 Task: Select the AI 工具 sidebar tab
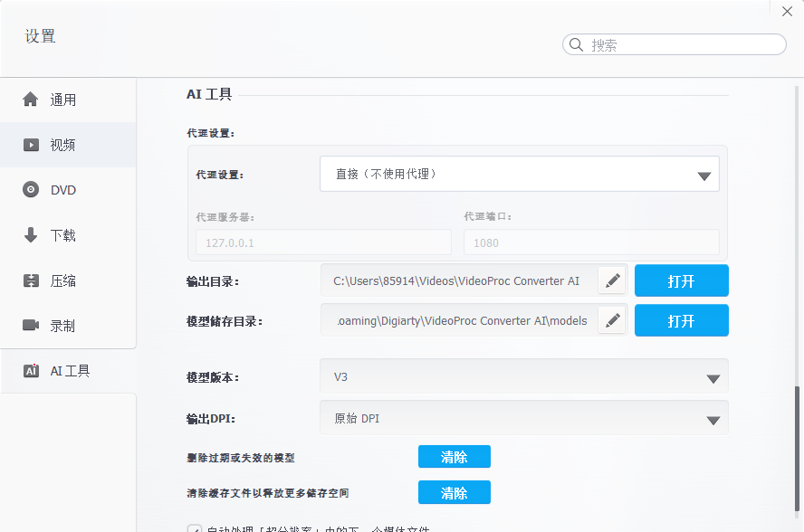(68, 371)
